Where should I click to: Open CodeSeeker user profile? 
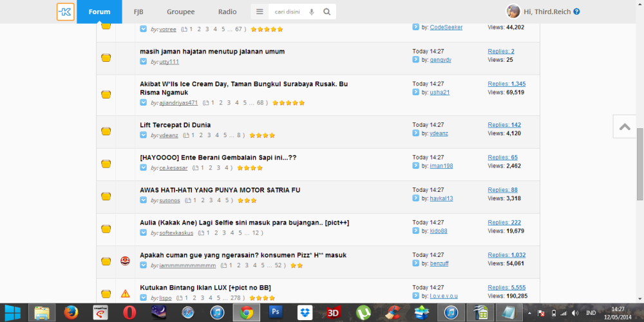click(446, 27)
